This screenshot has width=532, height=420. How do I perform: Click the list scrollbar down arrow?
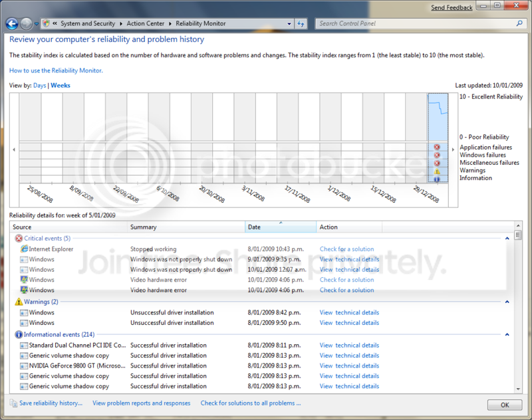pyautogui.click(x=518, y=389)
